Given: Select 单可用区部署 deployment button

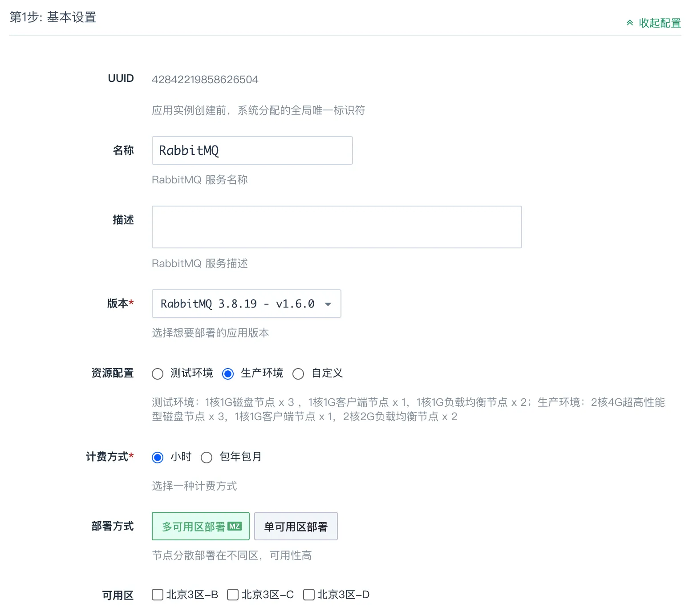Looking at the screenshot, I should pyautogui.click(x=296, y=526).
